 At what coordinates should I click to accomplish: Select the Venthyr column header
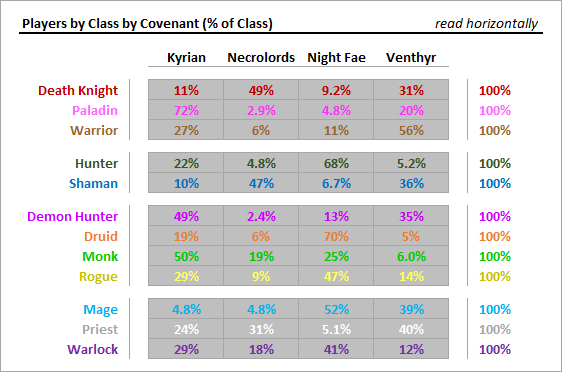411,57
